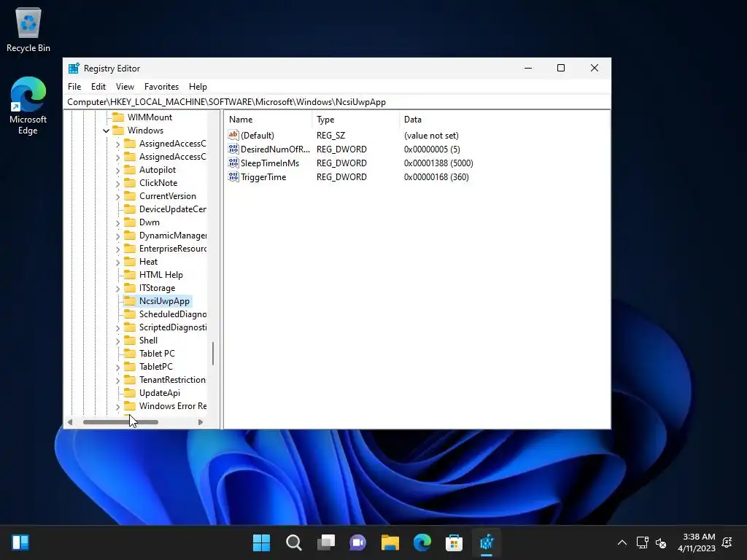Screen dimensions: 747x560
Task: Click the Registry Editor taskbar icon
Action: tap(487, 542)
